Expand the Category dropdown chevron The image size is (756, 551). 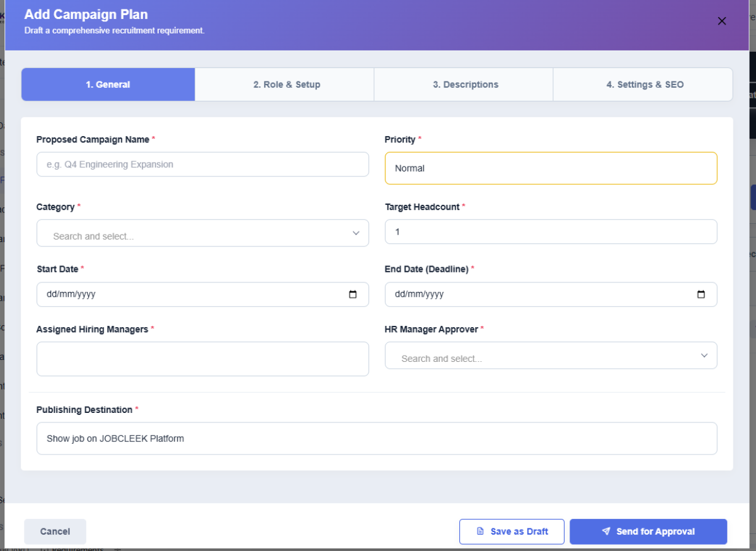356,233
